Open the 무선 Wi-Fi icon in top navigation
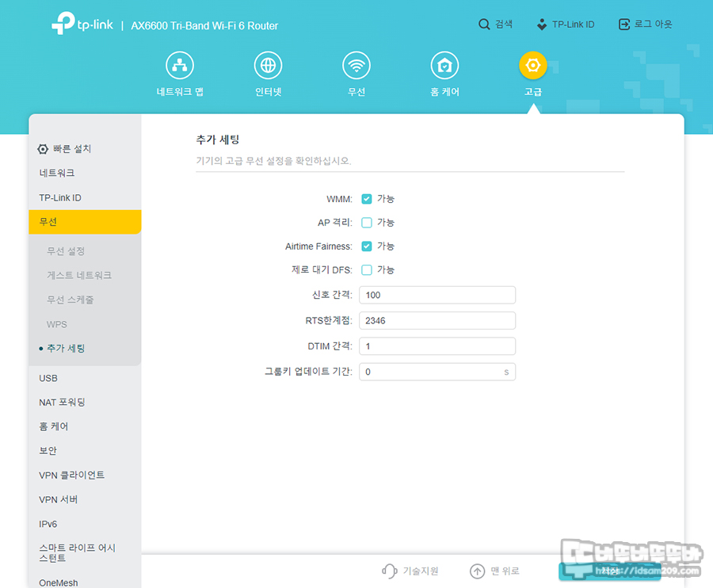This screenshot has height=588, width=713. point(356,66)
